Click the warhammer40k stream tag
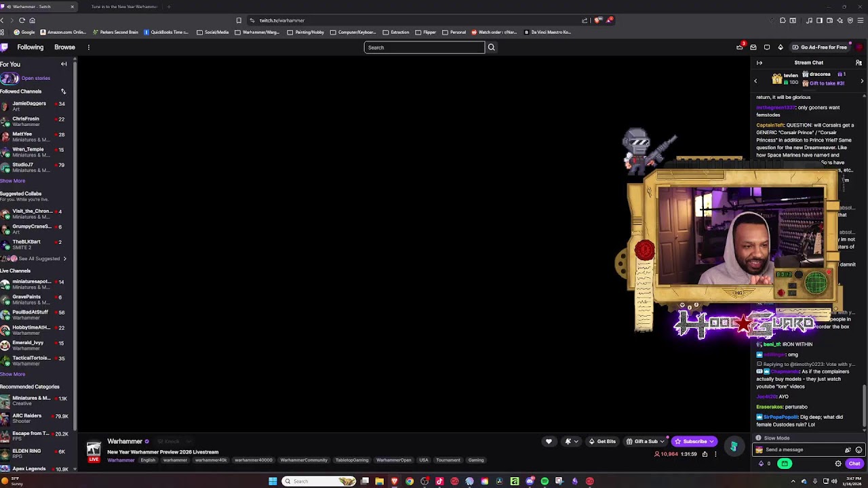Image resolution: width=868 pixels, height=488 pixels. click(x=211, y=460)
